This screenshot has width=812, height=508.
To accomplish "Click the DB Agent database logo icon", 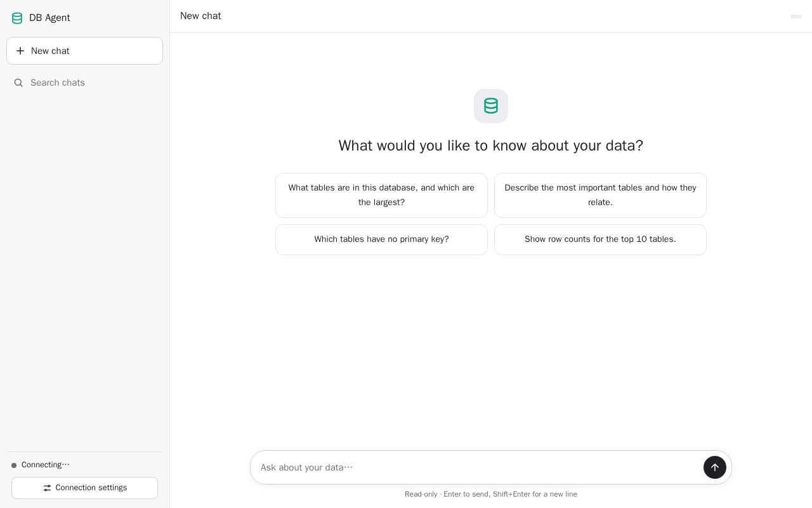I will (17, 18).
